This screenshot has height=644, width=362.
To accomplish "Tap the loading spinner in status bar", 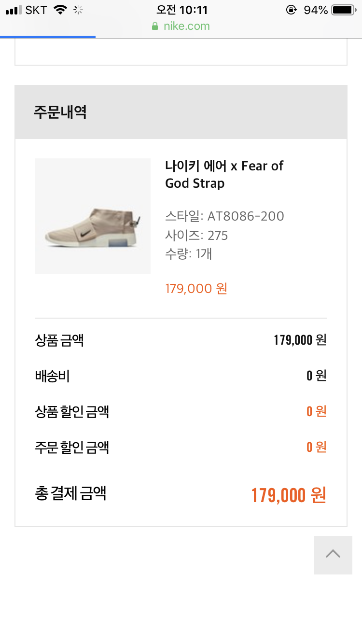I will tap(78, 10).
